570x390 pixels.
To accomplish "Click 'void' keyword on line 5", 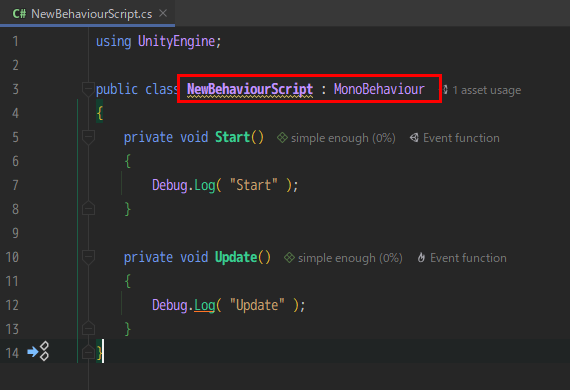I will point(194,137).
